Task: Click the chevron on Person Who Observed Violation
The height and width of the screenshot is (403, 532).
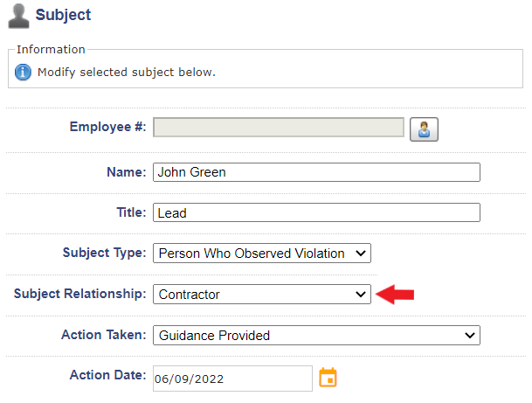Action: [x=361, y=254]
